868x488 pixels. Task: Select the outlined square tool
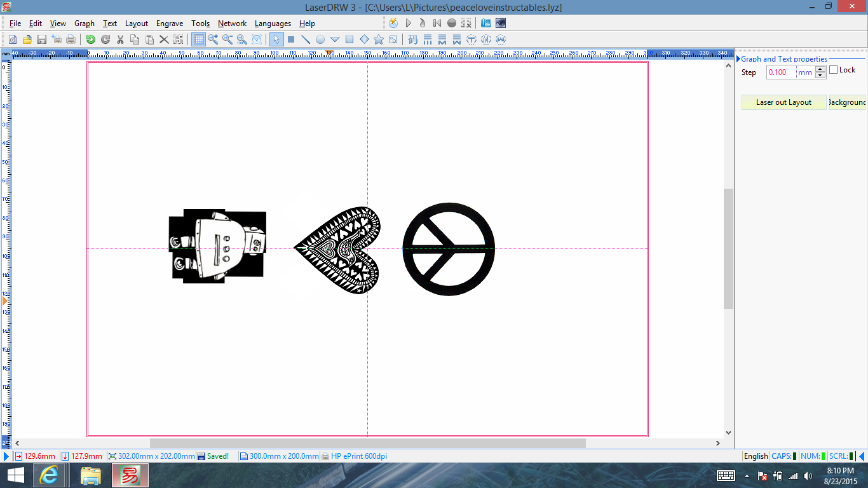tap(349, 39)
